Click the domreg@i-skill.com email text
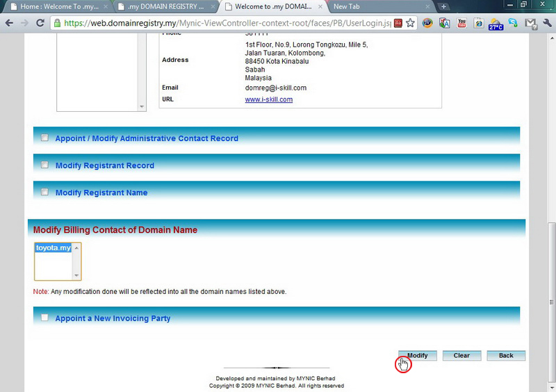This screenshot has height=392, width=556. [276, 88]
